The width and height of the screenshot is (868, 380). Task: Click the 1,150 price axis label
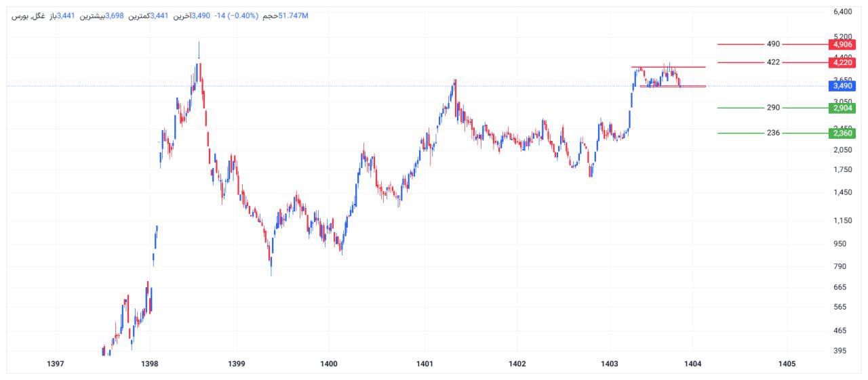[x=842, y=220]
